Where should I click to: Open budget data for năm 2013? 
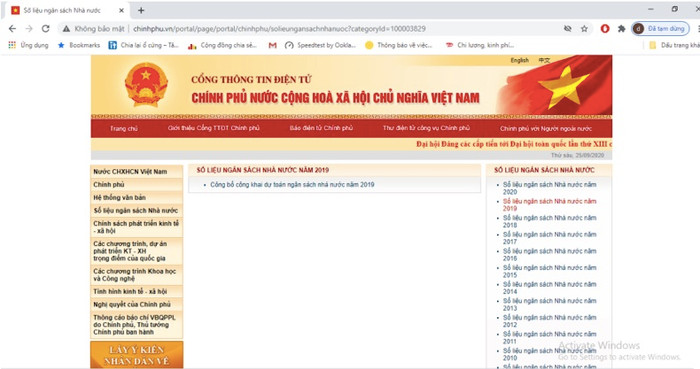[550, 304]
